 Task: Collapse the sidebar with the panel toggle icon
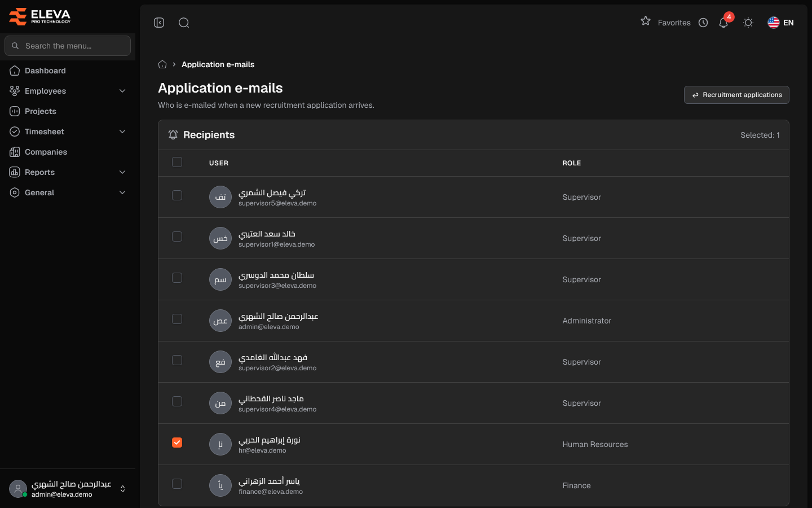159,23
